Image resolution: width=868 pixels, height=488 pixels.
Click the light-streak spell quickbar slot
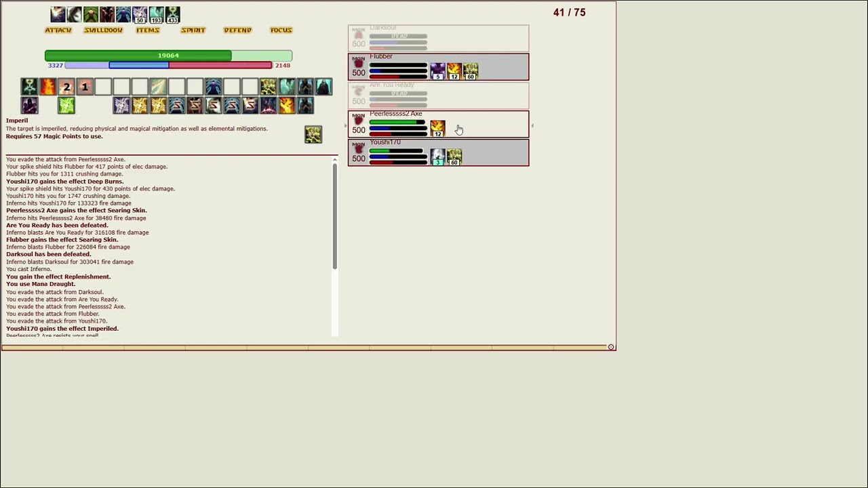(158, 87)
